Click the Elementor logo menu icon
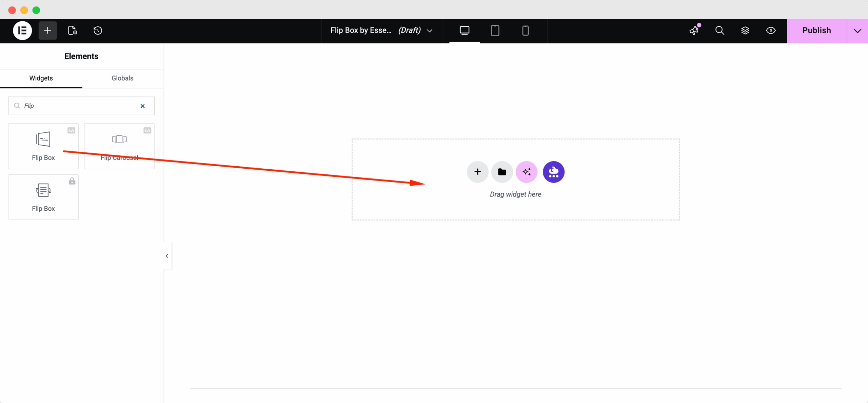The height and width of the screenshot is (403, 868). (x=22, y=30)
